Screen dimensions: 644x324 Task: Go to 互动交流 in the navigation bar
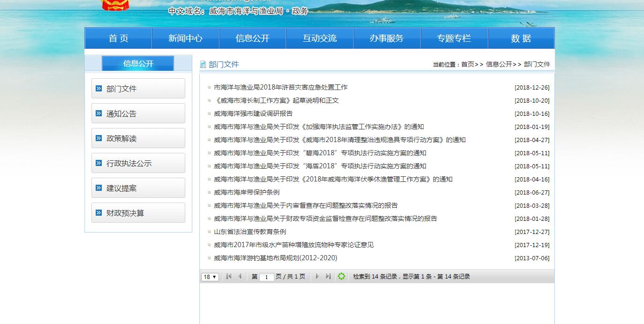(x=319, y=38)
